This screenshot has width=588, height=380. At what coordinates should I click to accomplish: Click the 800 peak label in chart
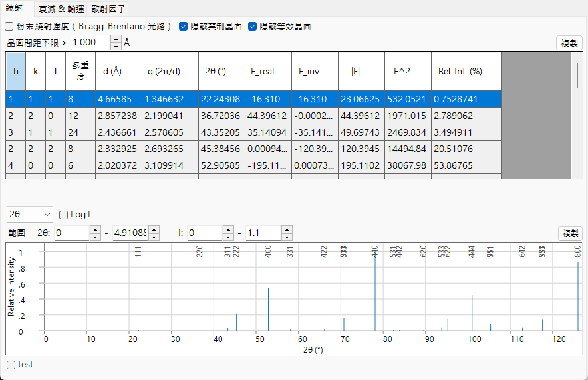[x=577, y=252]
